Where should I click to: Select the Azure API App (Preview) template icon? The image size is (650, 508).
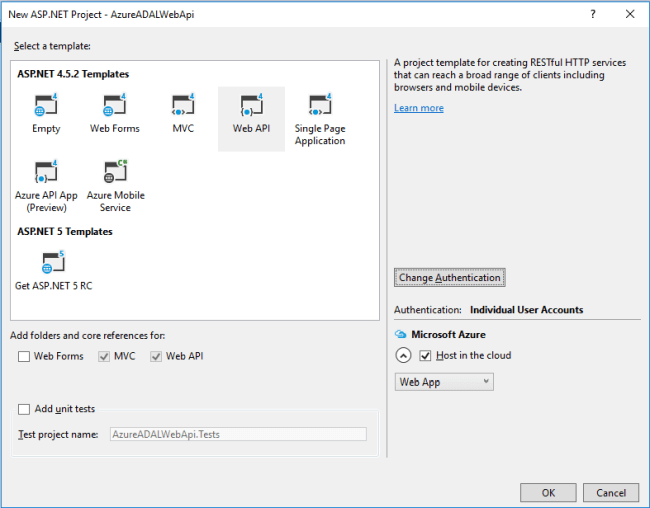click(46, 172)
